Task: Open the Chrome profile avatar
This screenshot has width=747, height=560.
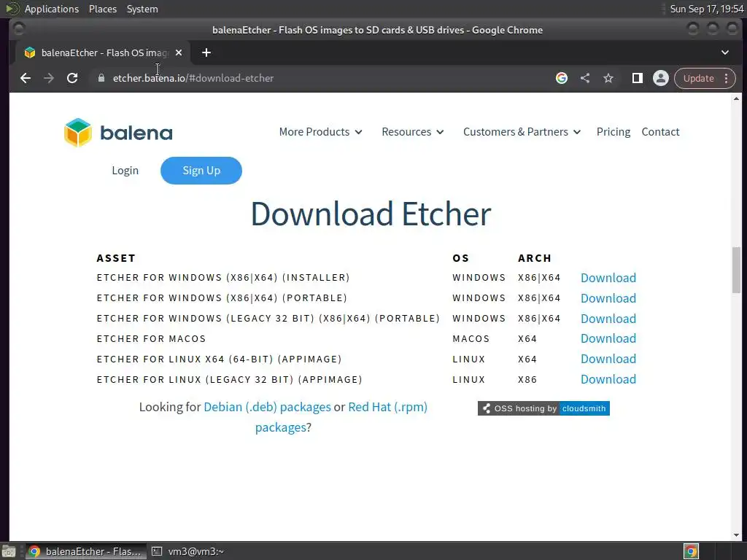Action: coord(661,78)
